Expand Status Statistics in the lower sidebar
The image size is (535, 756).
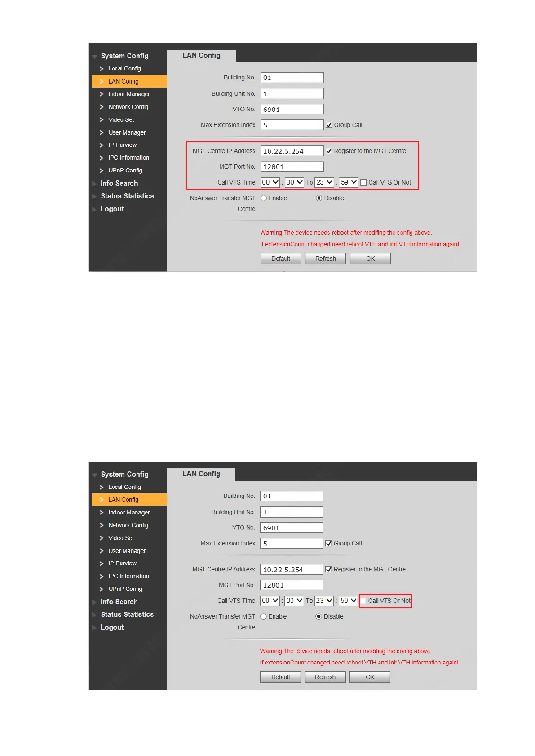(x=127, y=615)
